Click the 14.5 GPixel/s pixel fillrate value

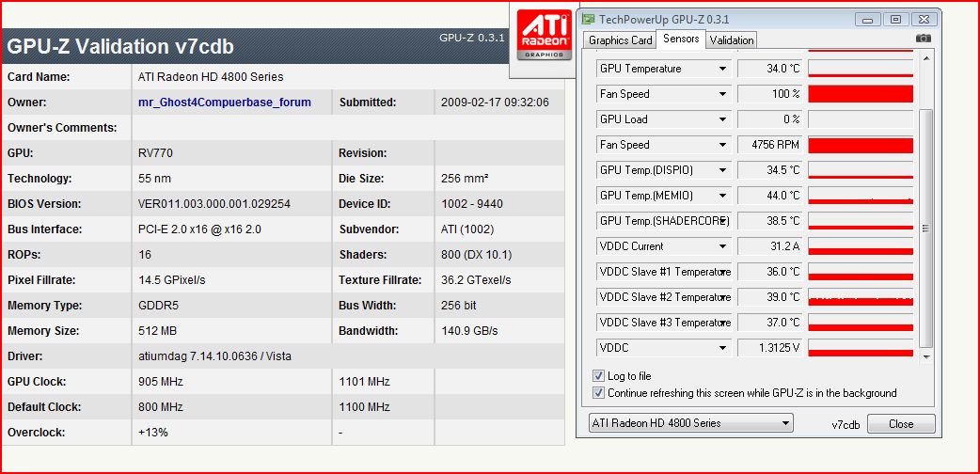[172, 280]
